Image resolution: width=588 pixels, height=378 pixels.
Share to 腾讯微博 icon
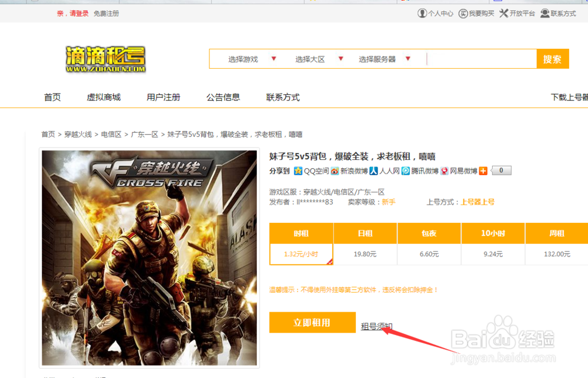pos(420,171)
